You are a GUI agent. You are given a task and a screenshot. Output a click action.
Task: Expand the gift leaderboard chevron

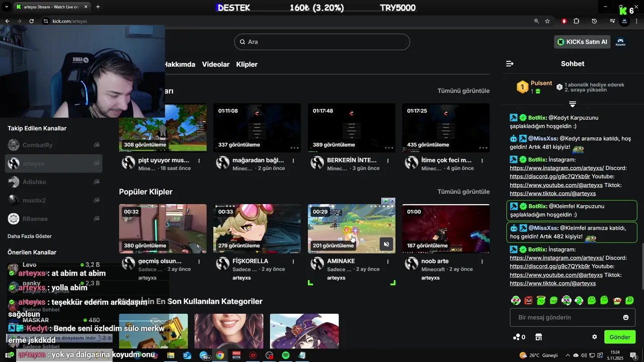click(x=573, y=105)
